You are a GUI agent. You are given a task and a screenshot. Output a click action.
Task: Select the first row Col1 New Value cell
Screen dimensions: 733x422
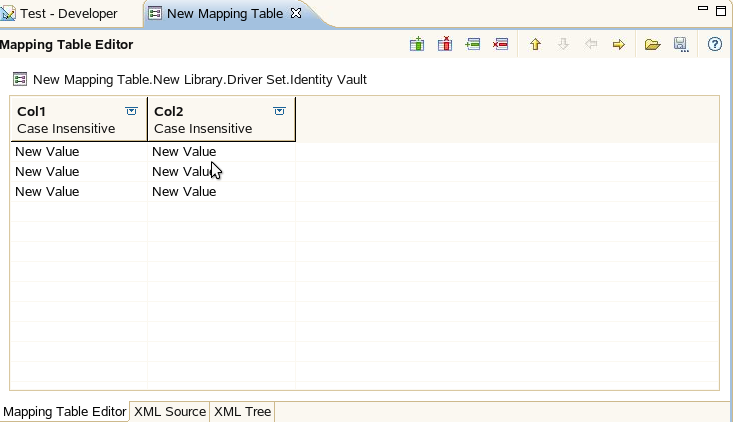(x=79, y=152)
